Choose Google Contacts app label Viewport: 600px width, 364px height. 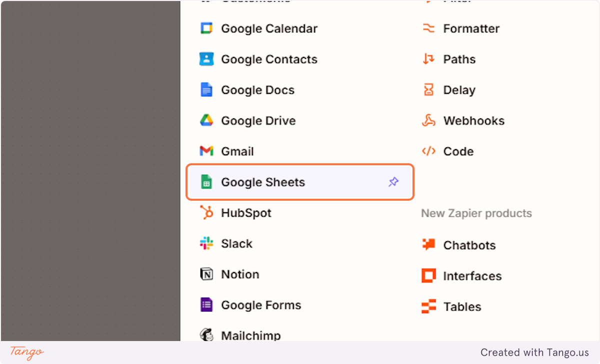[269, 59]
